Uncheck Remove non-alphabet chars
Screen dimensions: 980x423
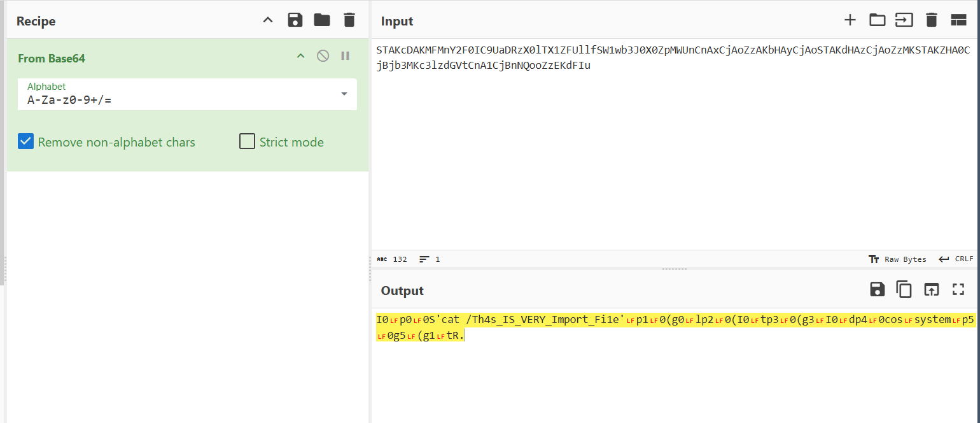(x=25, y=141)
